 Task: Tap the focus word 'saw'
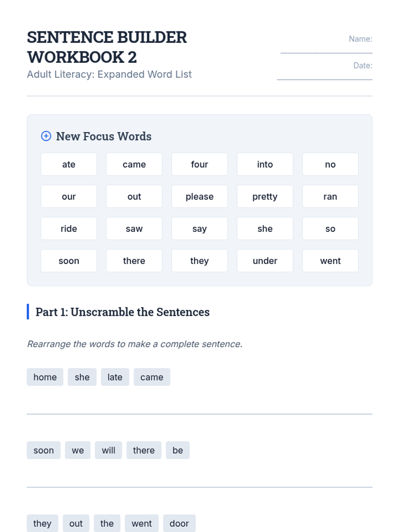(x=134, y=229)
